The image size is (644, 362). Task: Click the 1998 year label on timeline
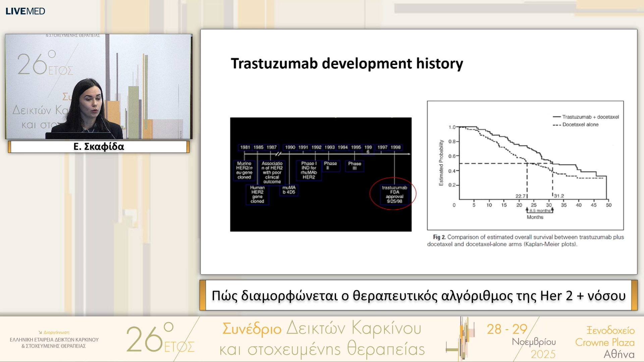click(x=395, y=147)
